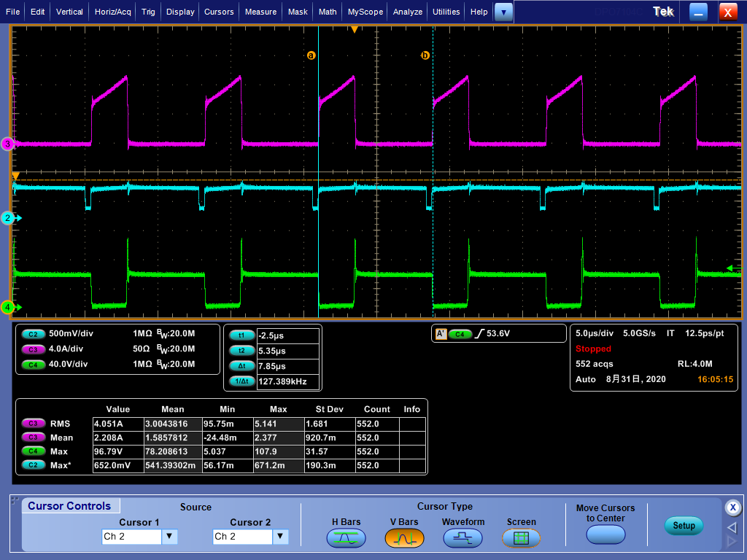Click the C4 trigger source badge
Image resolution: width=747 pixels, height=560 pixels.
[x=460, y=334]
